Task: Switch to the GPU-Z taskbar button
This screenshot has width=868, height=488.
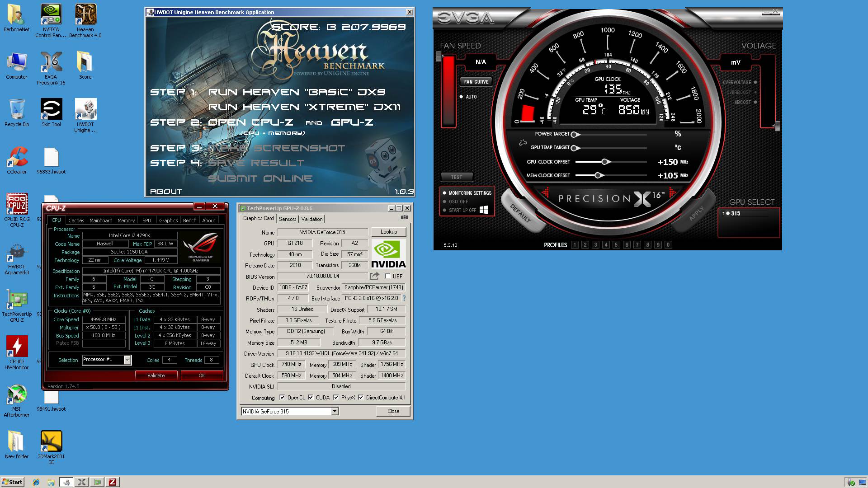Action: (x=97, y=482)
